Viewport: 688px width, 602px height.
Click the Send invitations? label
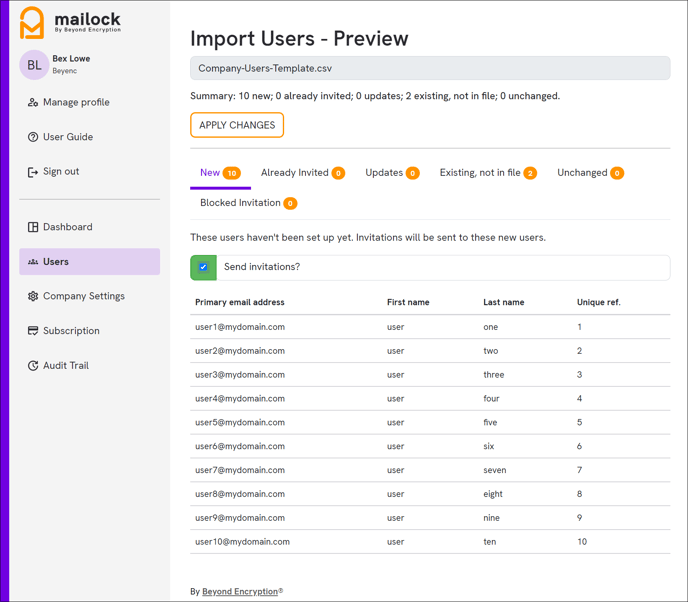tap(262, 267)
